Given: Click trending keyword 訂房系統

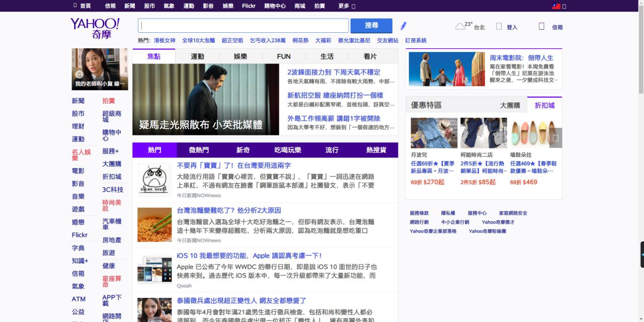Looking at the screenshot, I should [x=416, y=40].
